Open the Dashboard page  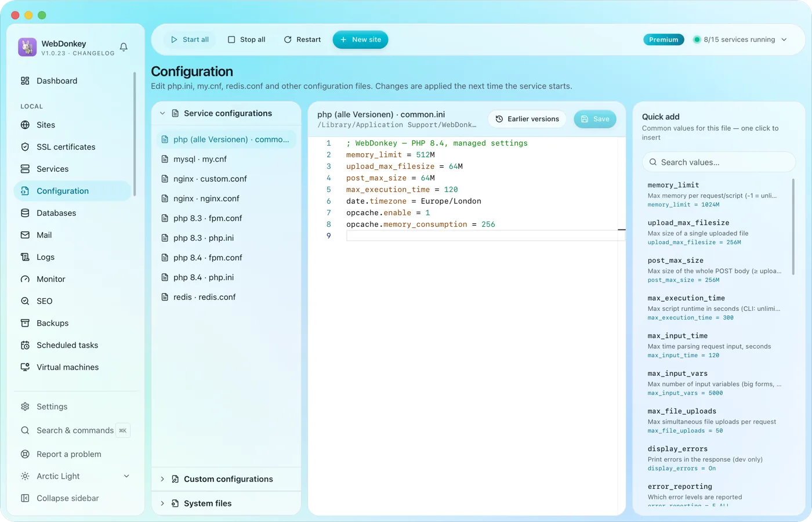pos(73,81)
